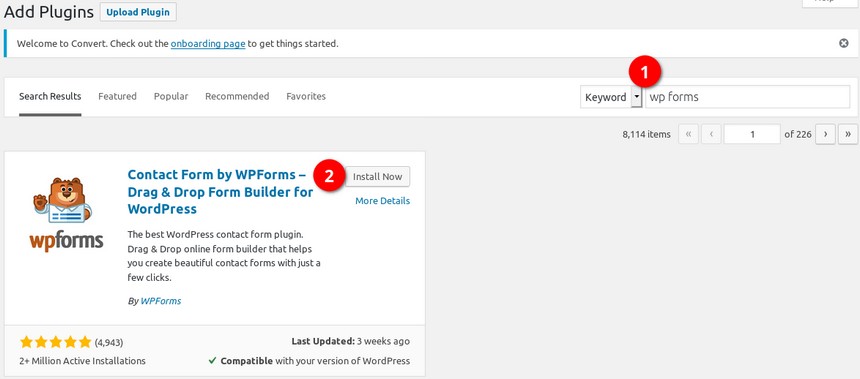Open the Contact Form by WPForms title link

(x=220, y=192)
